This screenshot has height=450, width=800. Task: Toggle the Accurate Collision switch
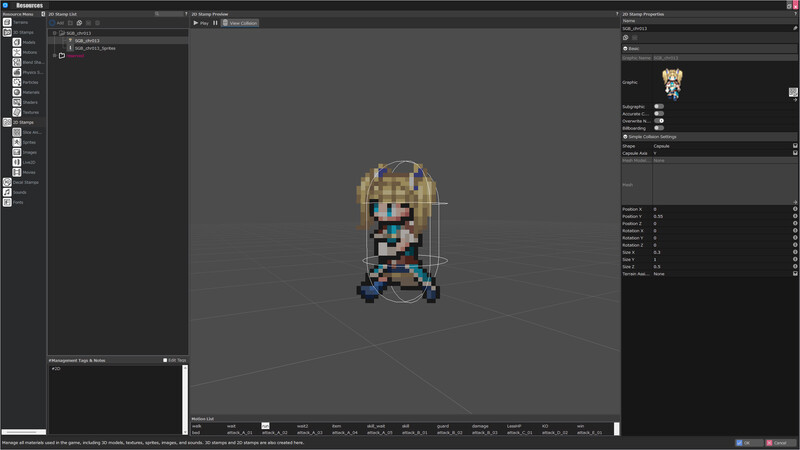659,114
